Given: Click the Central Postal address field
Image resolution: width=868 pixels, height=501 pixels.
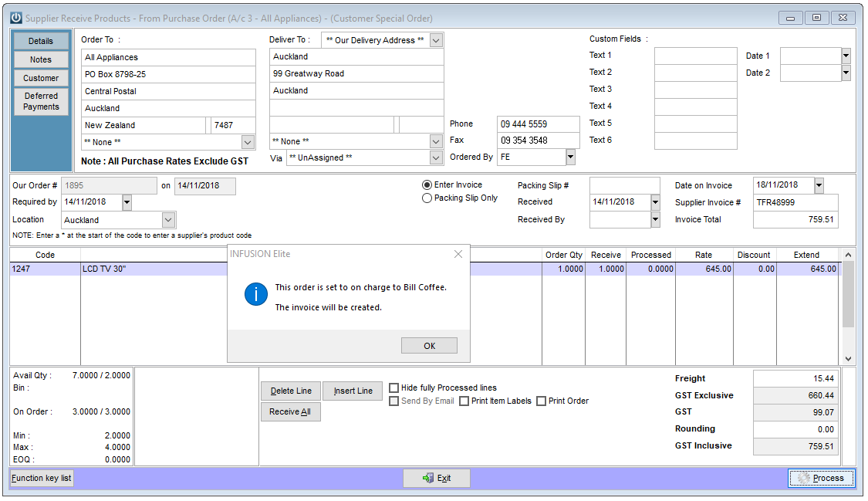Looking at the screenshot, I should pos(169,91).
